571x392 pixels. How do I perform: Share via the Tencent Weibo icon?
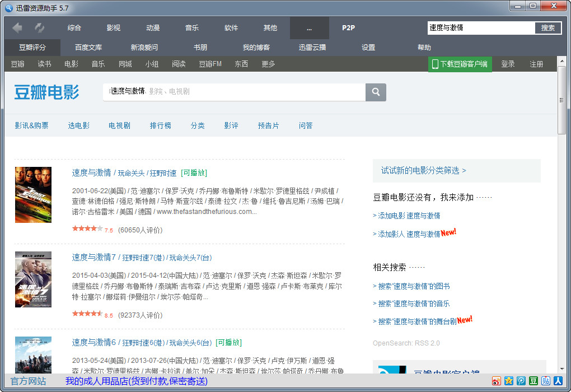(521, 381)
